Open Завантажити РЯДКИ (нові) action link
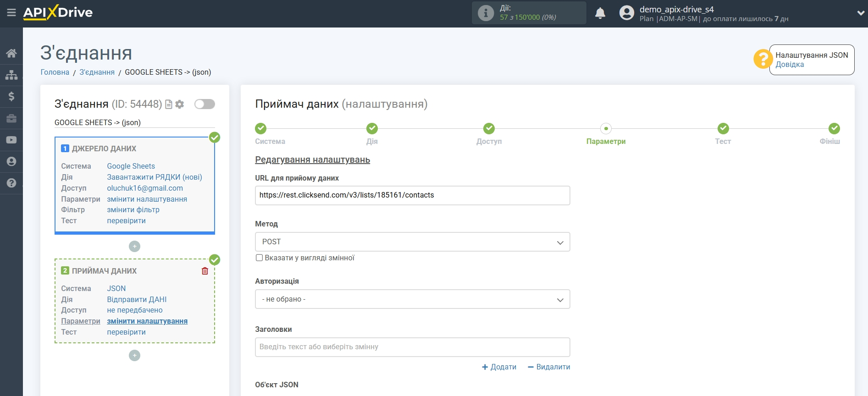Screen dimensions: 868x396 click(x=155, y=177)
